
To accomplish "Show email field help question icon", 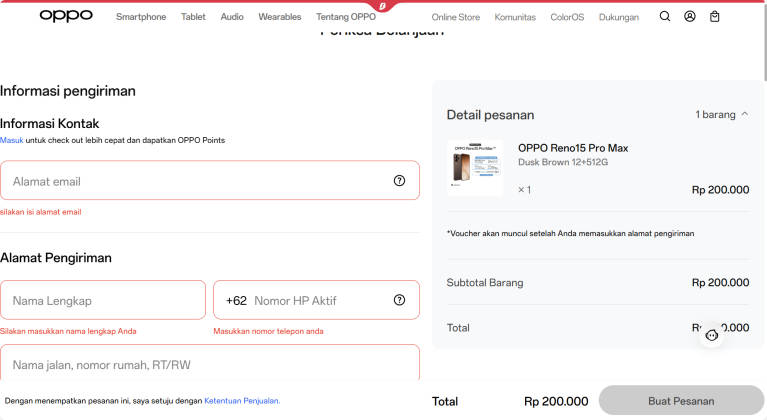I will tap(399, 180).
